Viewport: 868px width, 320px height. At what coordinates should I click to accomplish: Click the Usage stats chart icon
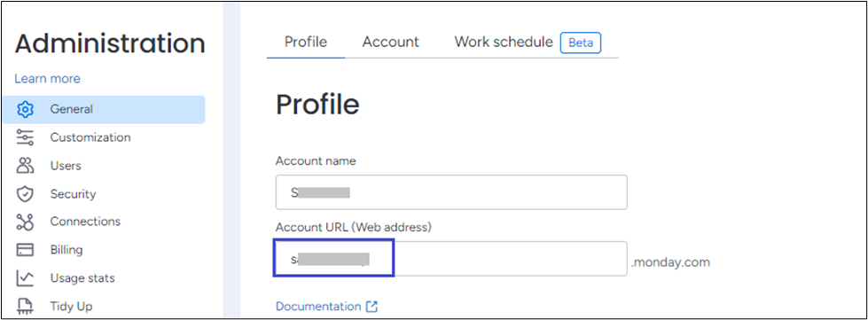point(26,278)
